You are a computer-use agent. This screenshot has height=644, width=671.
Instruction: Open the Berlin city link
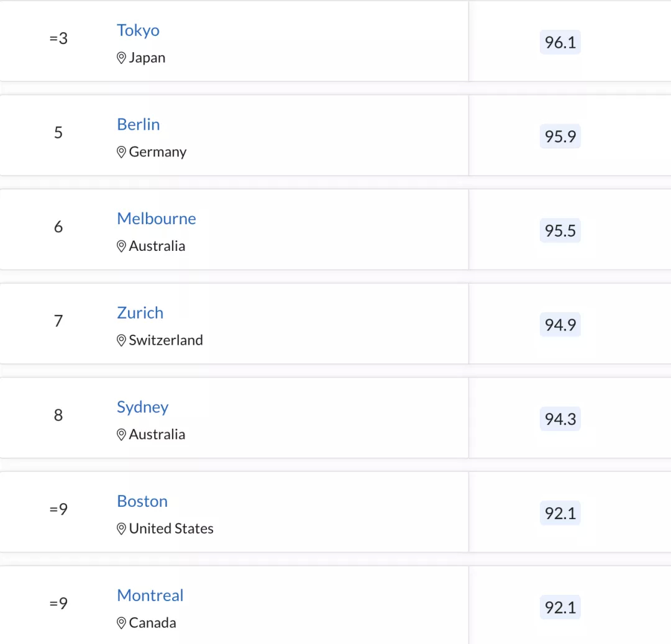(138, 124)
